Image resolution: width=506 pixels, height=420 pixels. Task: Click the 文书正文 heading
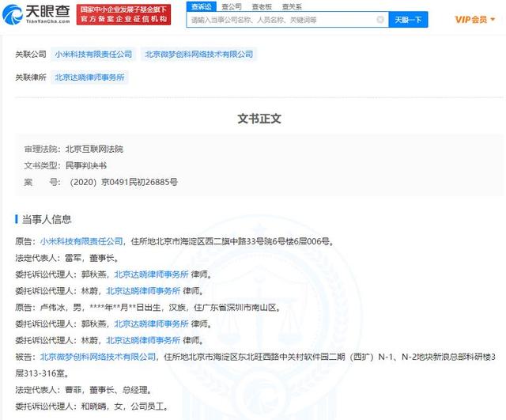point(259,119)
